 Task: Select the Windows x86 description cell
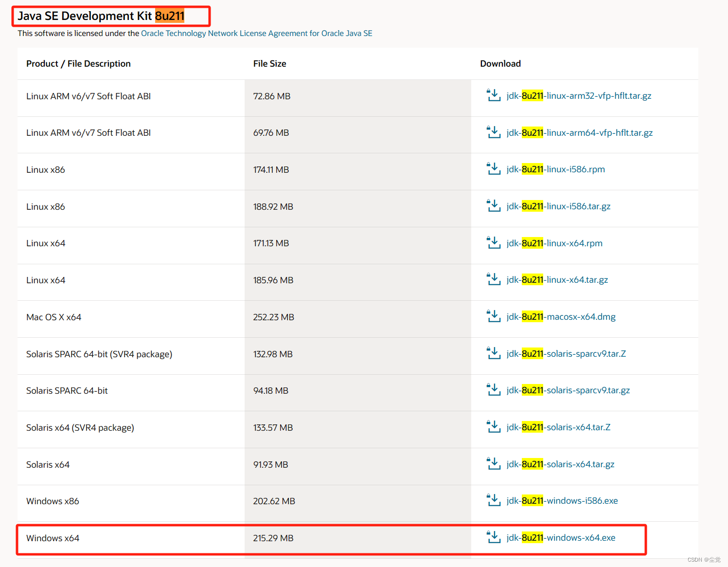53,501
